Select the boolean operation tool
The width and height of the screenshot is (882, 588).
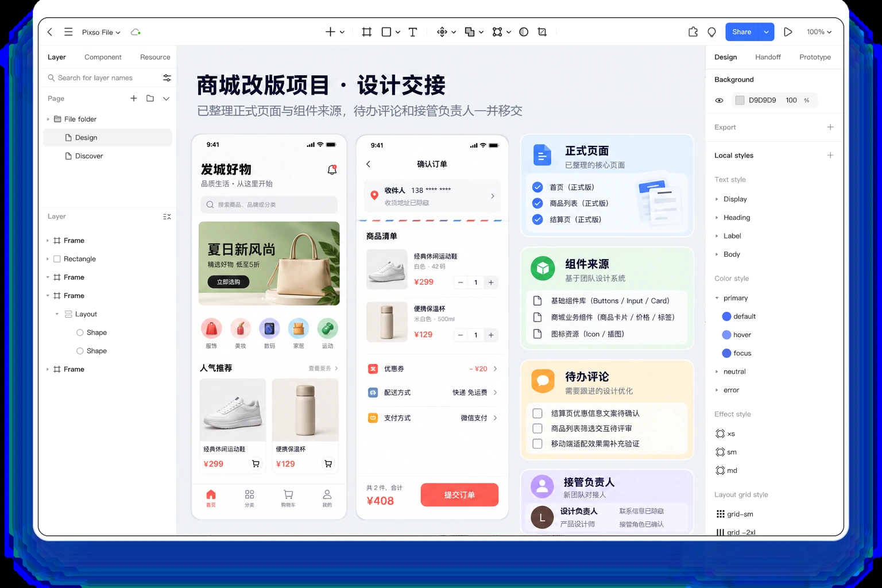click(x=469, y=32)
